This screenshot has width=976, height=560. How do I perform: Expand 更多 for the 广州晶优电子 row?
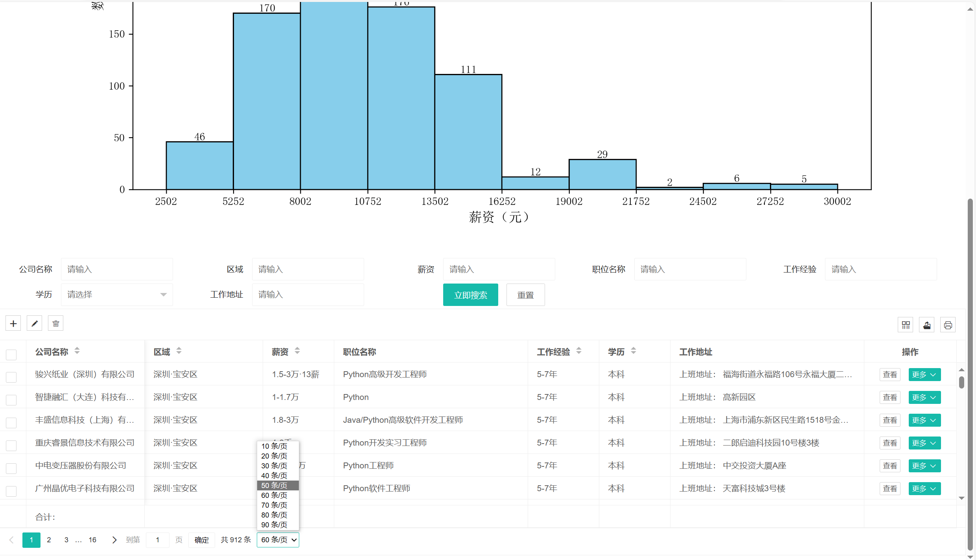(924, 489)
